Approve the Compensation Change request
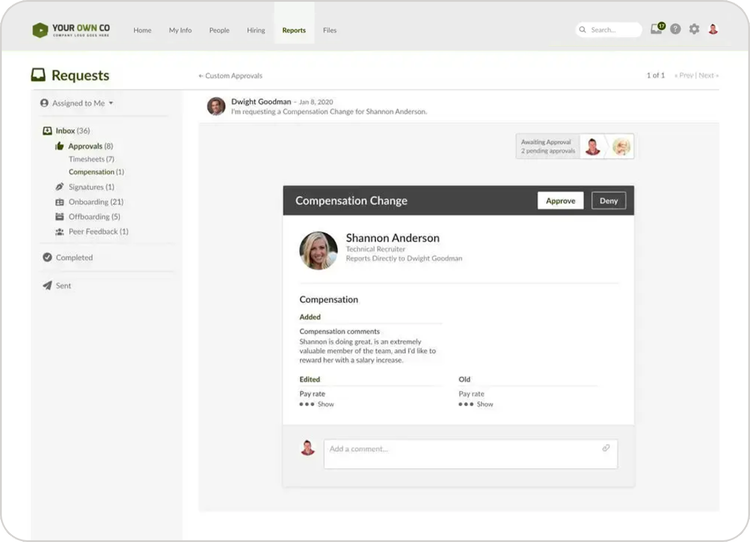The width and height of the screenshot is (750, 542). (x=561, y=201)
